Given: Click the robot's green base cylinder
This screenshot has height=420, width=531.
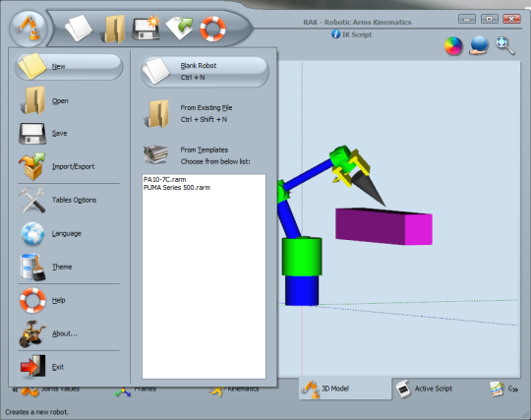Looking at the screenshot, I should click(x=302, y=256).
